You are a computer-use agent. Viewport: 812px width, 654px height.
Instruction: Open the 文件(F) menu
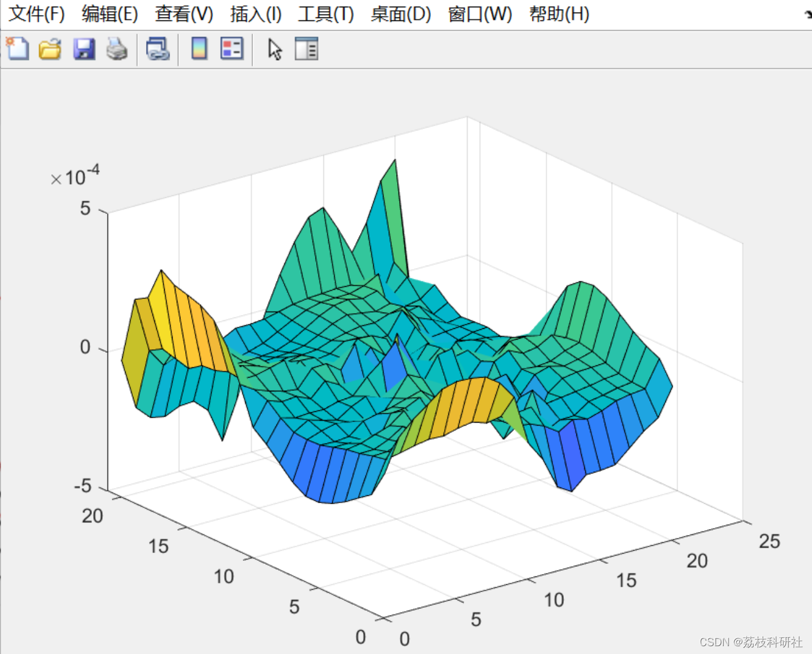point(37,14)
